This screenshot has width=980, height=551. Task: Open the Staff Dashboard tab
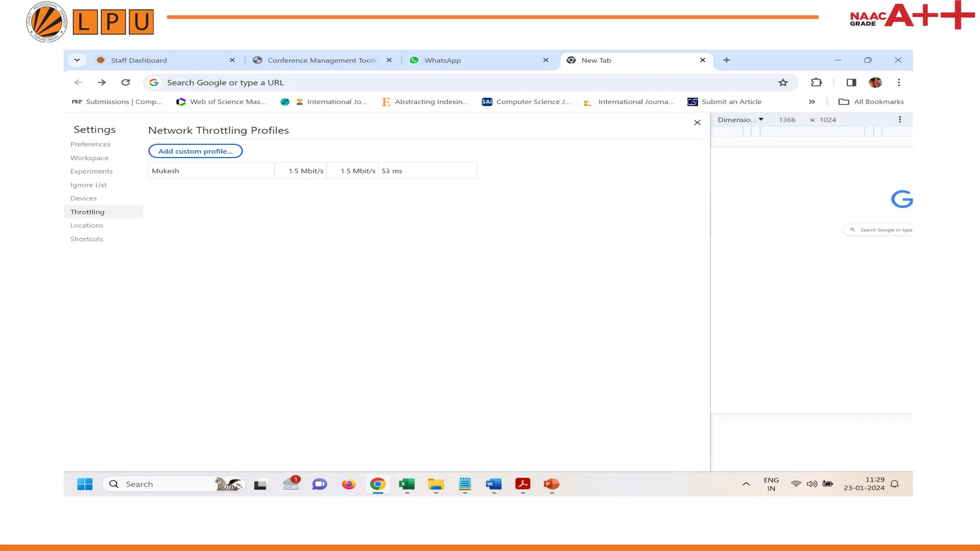139,60
